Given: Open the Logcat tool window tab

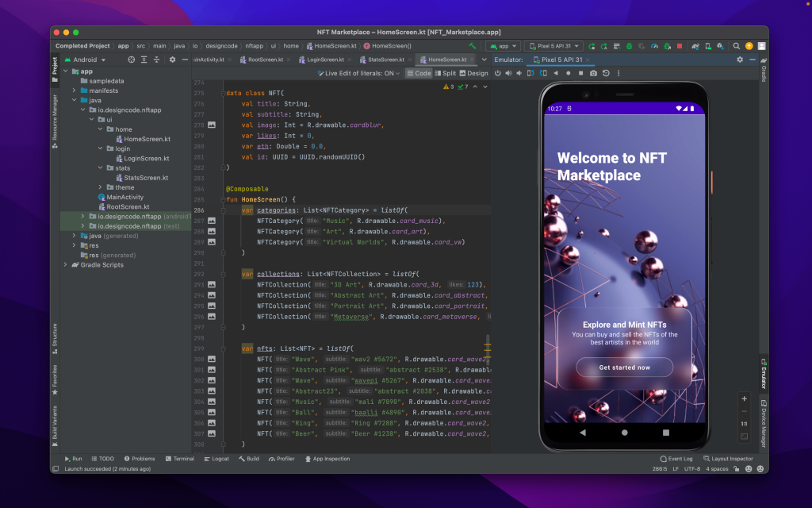Looking at the screenshot, I should pyautogui.click(x=215, y=459).
